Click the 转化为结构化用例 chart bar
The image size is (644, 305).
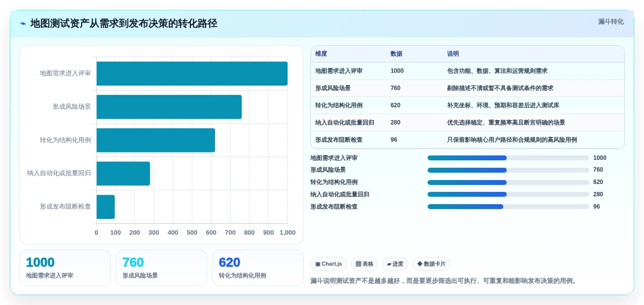coord(155,140)
